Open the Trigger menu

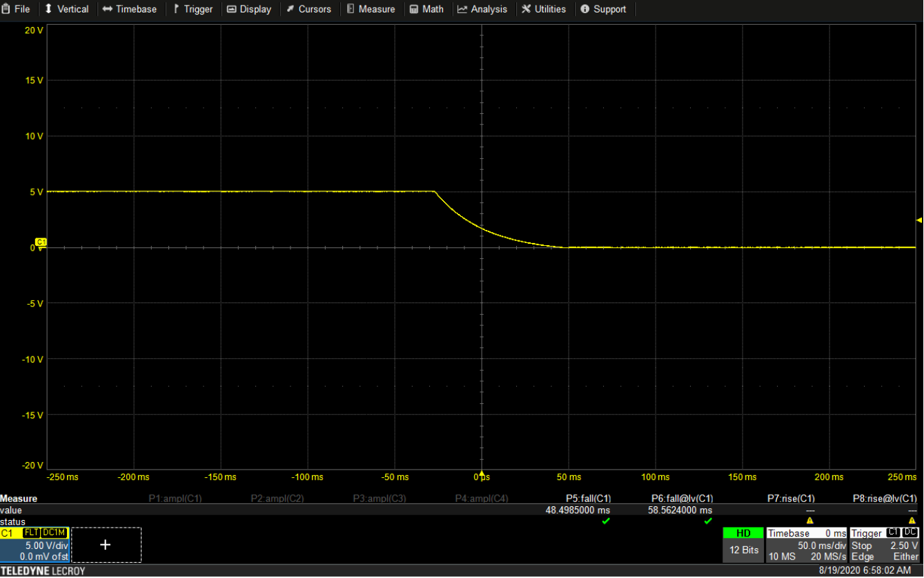tap(193, 9)
